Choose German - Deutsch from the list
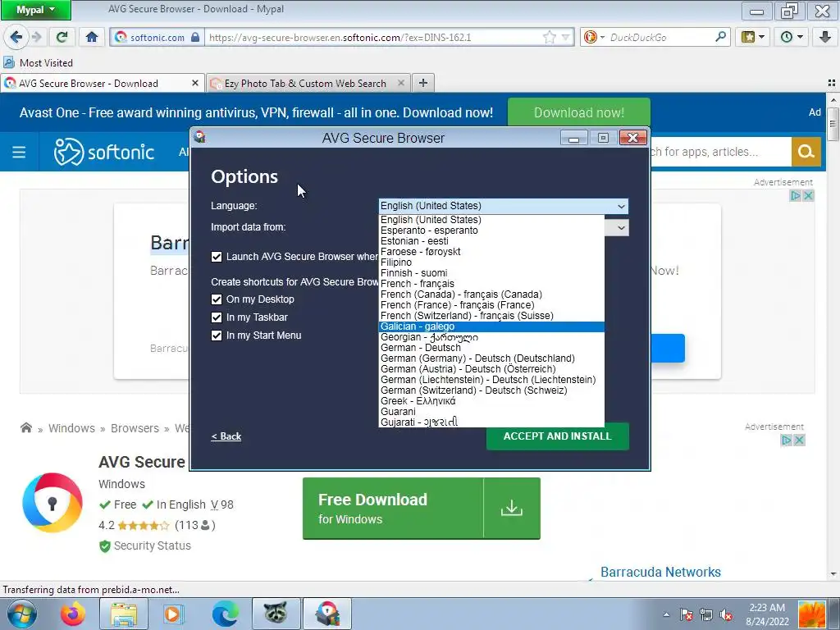 pyautogui.click(x=491, y=348)
